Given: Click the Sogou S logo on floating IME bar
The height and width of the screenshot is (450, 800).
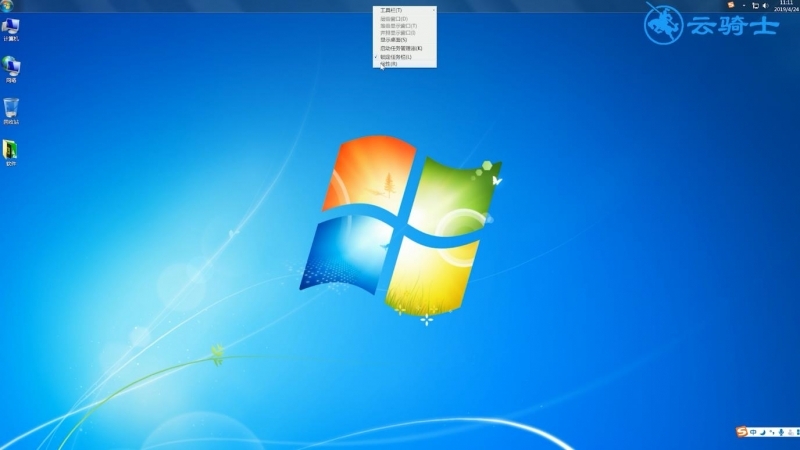Looking at the screenshot, I should point(742,432).
